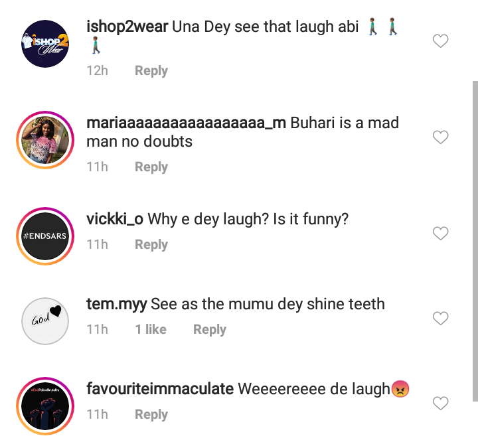Open vickki_o's #ENDSARS profile avatar
The image size is (478, 448).
(46, 236)
